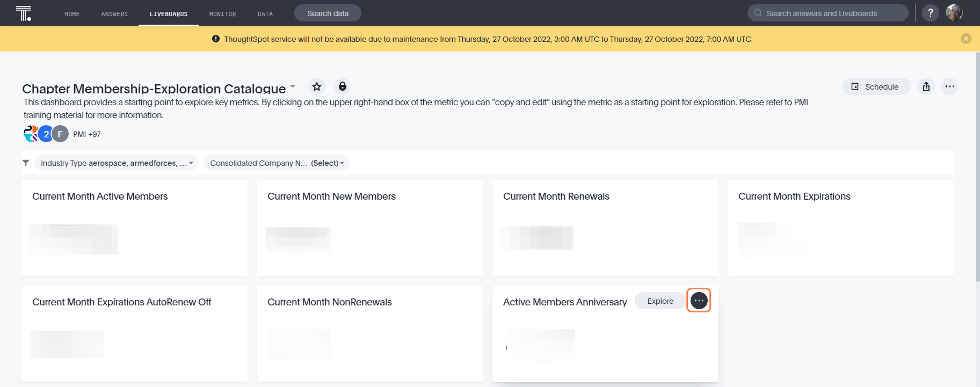Switch to the Answers tab
Image resolution: width=980 pixels, height=387 pixels.
(x=114, y=14)
